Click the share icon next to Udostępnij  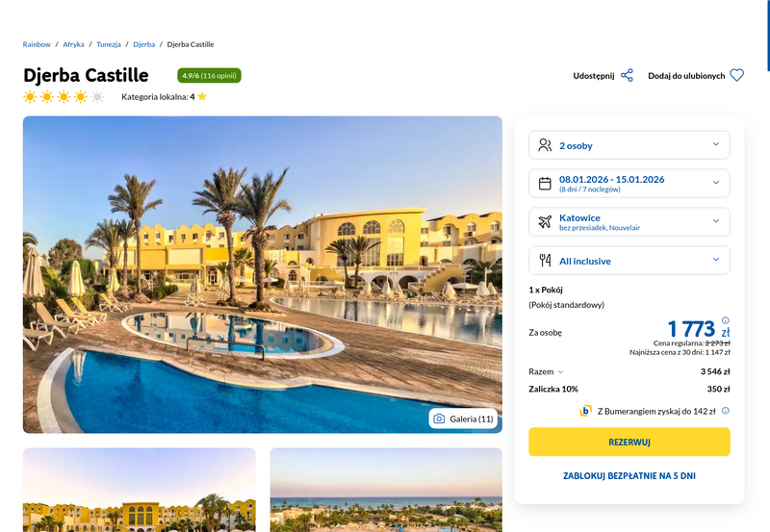tap(627, 76)
